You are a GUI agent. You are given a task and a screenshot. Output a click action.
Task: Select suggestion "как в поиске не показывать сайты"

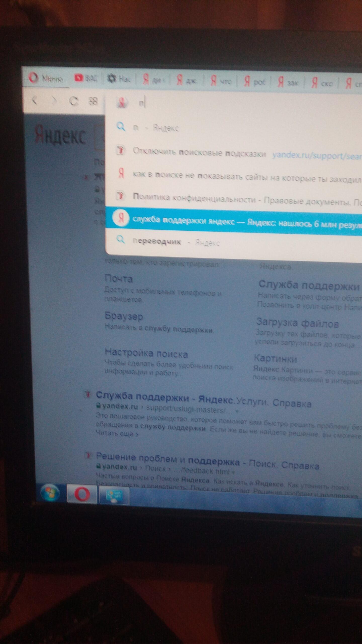tap(234, 176)
